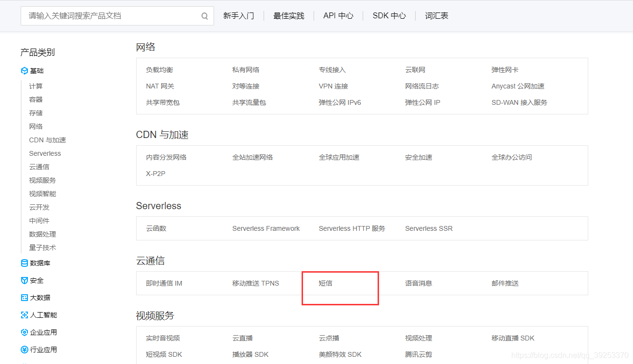633x364 pixels.
Task: Select 云开发 in the sidebar
Action: (39, 207)
